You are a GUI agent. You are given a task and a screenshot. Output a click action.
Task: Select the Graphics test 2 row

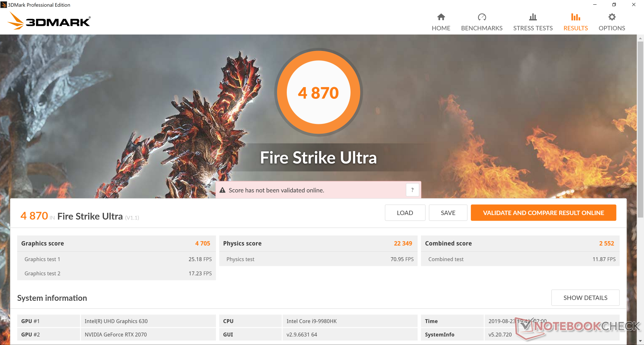coord(116,273)
